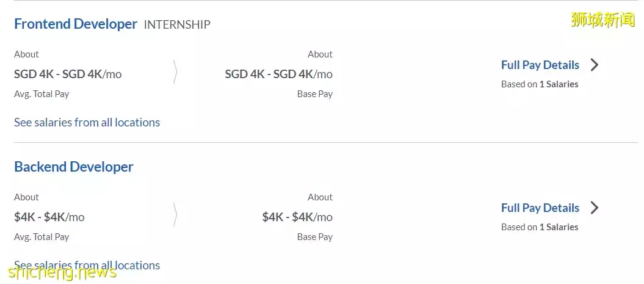The width and height of the screenshot is (644, 284).
Task: Click the INTERNSHIP label next to Frontend Developer
Action: coord(177,25)
